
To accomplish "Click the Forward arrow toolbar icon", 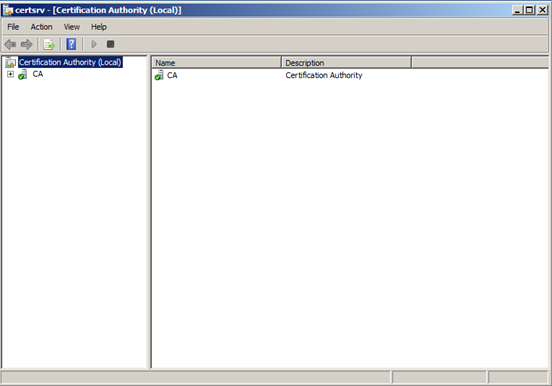I will tap(27, 44).
